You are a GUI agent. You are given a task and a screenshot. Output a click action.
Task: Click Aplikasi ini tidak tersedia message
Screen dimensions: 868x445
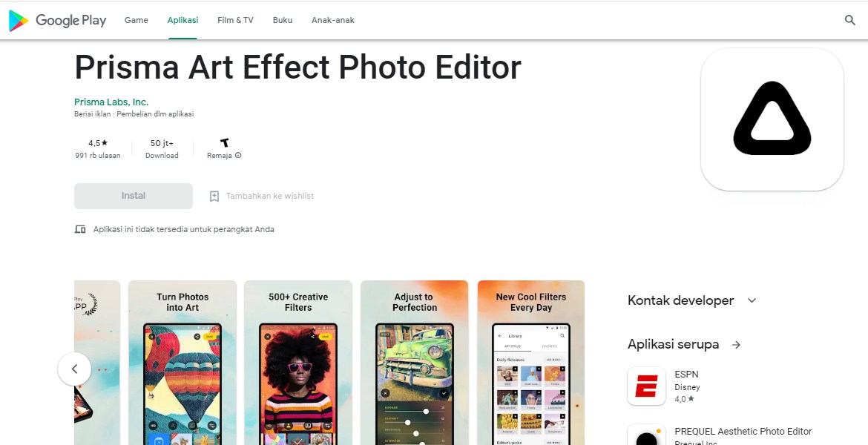184,229
